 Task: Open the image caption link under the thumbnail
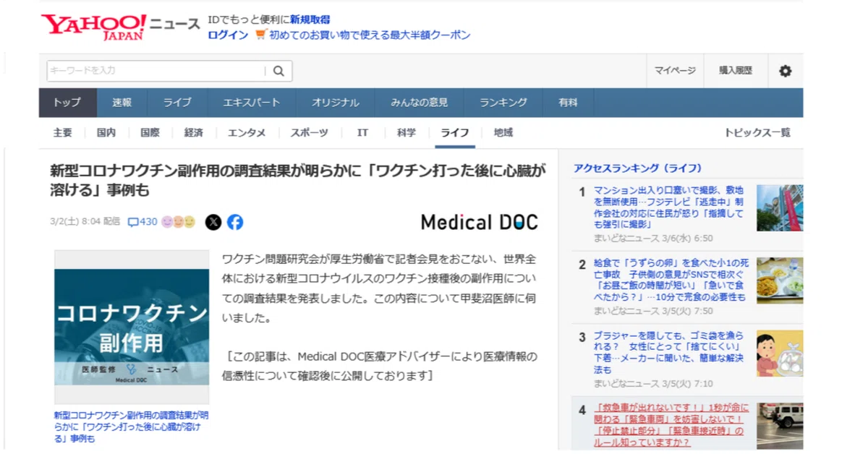click(132, 427)
